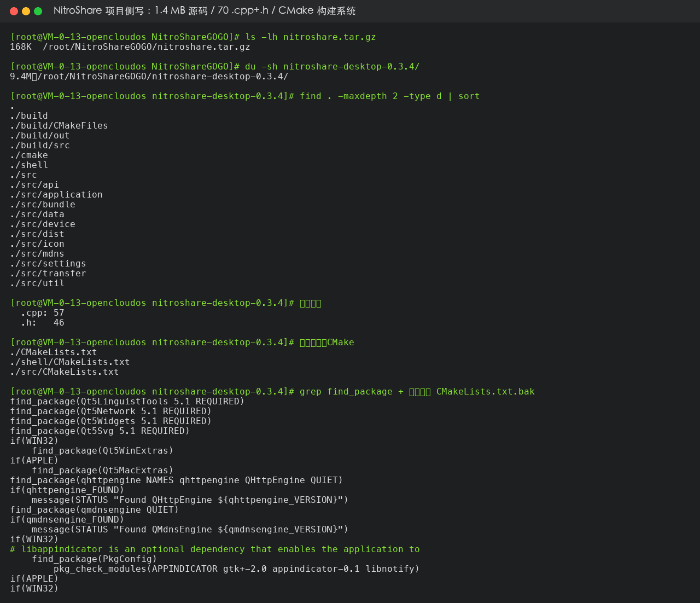
Task: Click the 'find_package(Qt5MacExtras)' line
Action: [103, 471]
